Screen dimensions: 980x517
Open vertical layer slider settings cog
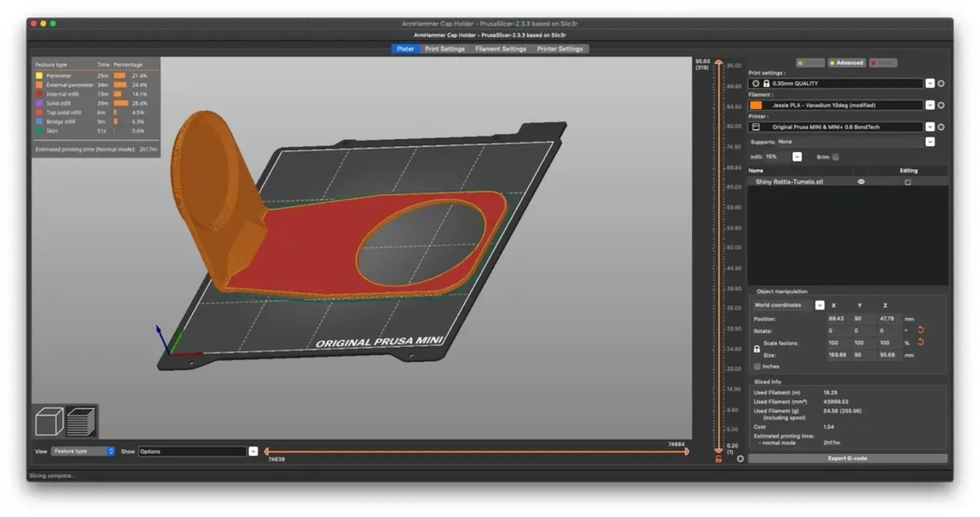click(740, 459)
